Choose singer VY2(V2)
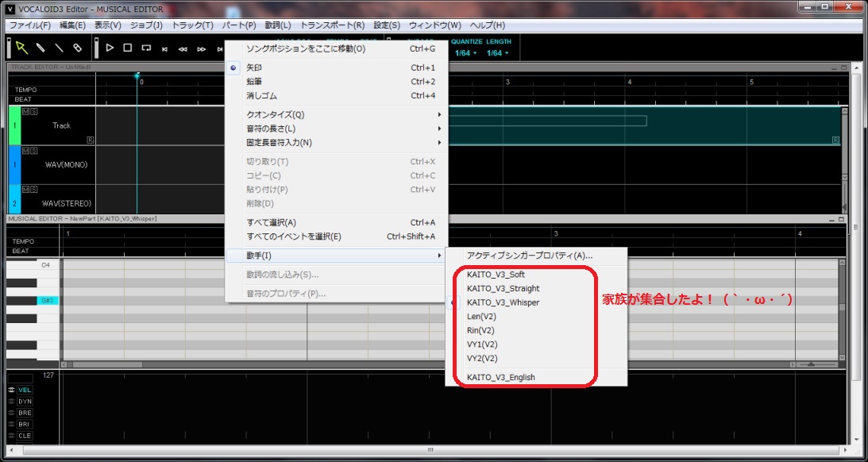 (536, 358)
